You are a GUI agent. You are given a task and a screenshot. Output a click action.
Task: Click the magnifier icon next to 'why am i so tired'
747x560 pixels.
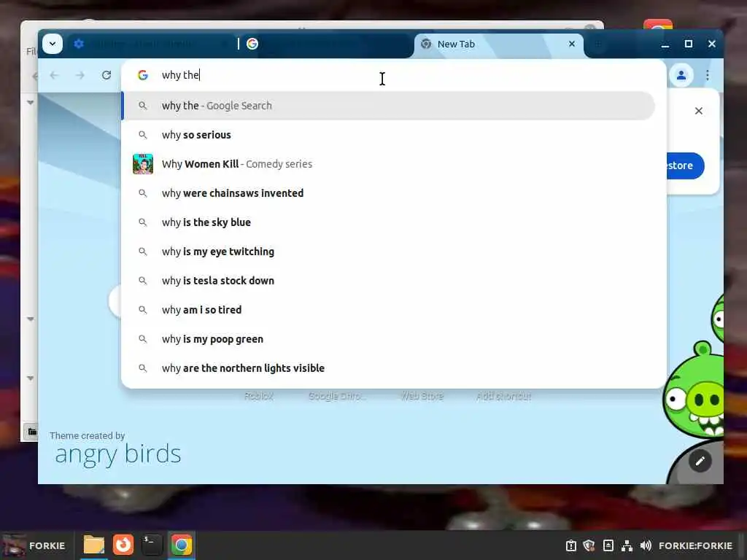click(142, 310)
